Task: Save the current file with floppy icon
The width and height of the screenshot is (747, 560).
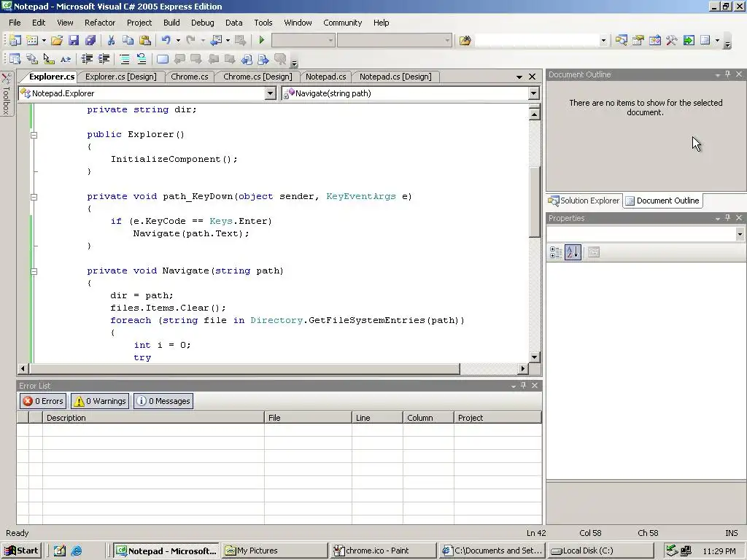Action: 74,41
